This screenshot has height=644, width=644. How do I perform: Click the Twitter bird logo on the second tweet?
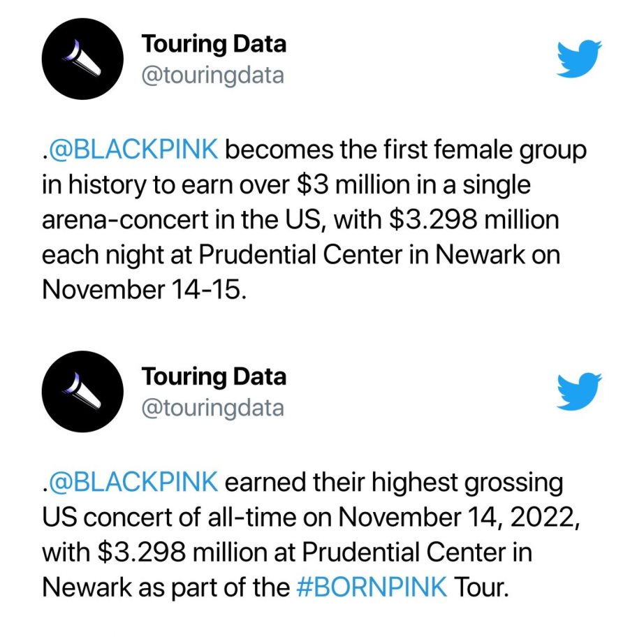click(579, 391)
